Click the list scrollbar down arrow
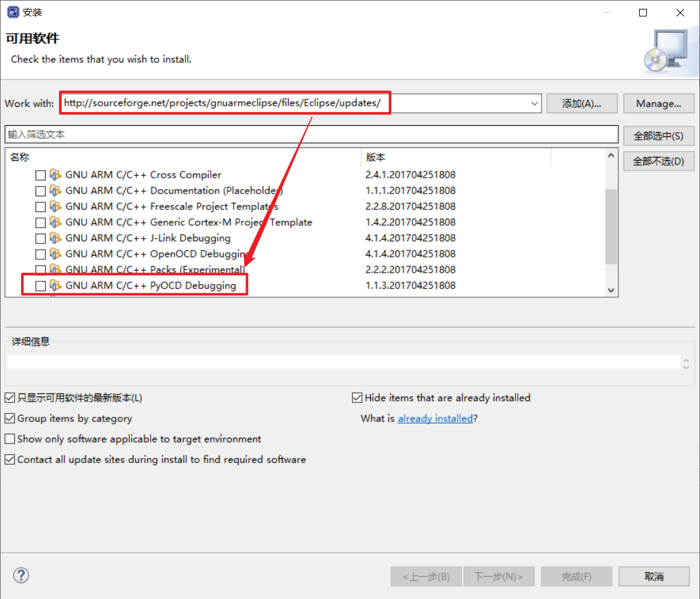The width and height of the screenshot is (700, 599). coord(611,290)
